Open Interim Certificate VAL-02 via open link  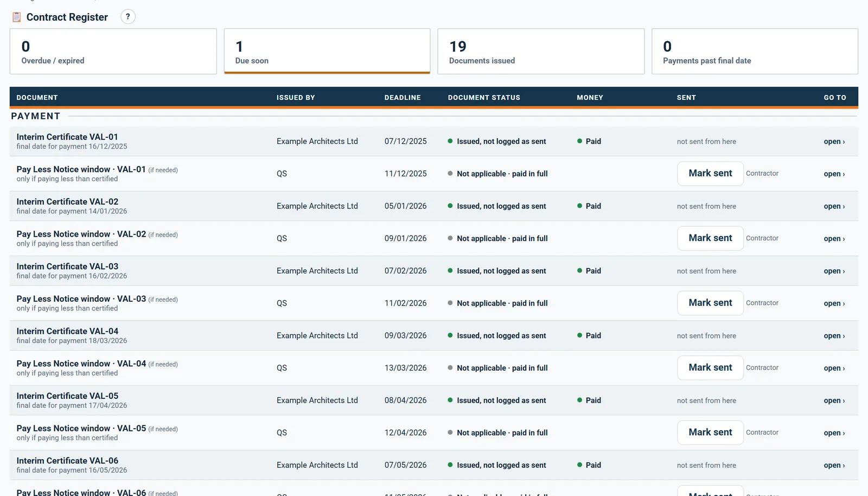point(834,206)
